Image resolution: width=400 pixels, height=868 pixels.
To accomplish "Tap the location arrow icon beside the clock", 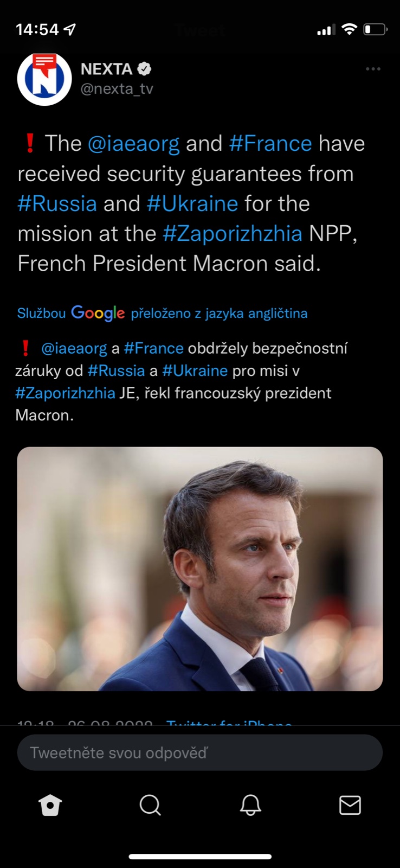I will (x=70, y=29).
